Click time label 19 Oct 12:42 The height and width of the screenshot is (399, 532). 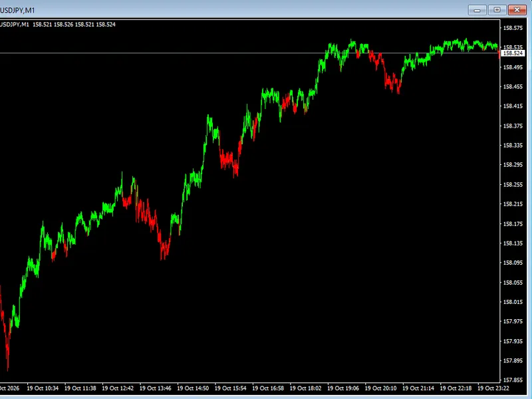point(118,388)
